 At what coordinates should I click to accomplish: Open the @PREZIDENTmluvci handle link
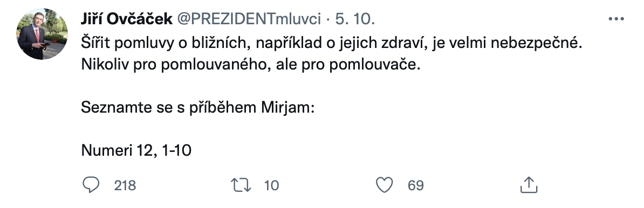249,19
